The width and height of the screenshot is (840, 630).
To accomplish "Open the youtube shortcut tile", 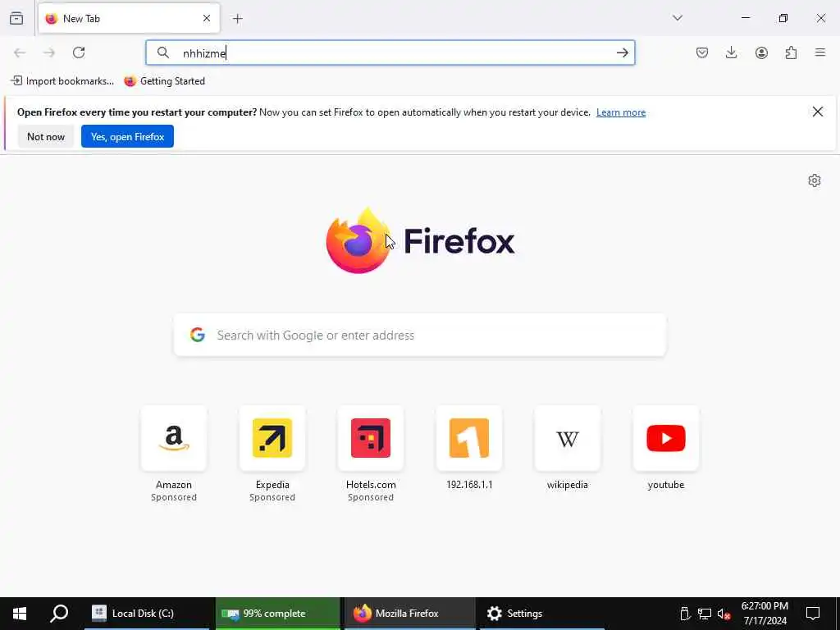I will (666, 449).
